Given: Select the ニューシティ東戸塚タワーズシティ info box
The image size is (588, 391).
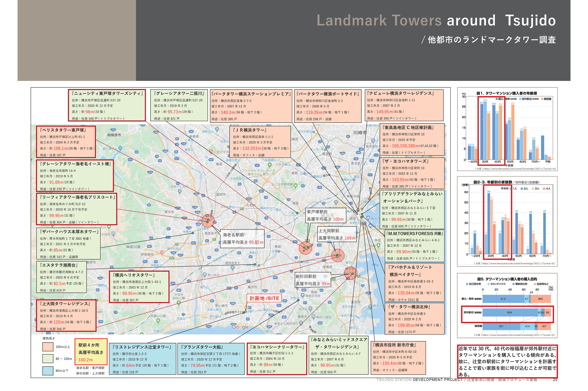Looking at the screenshot, I should [107, 105].
